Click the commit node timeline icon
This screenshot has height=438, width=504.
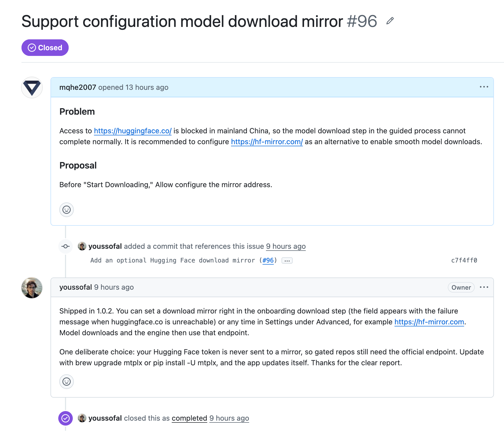[x=66, y=246]
